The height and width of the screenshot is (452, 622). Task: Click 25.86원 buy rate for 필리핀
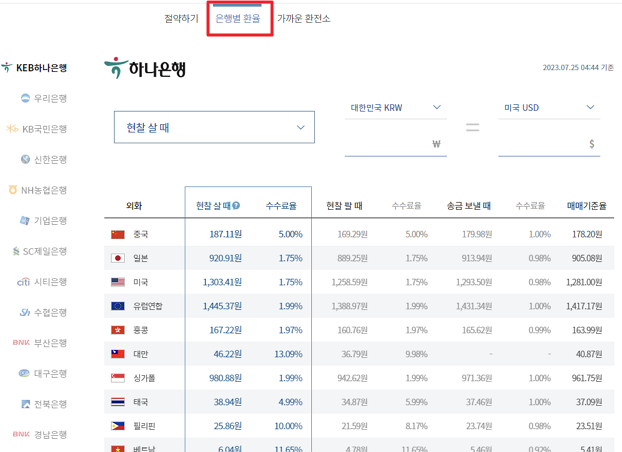228,426
